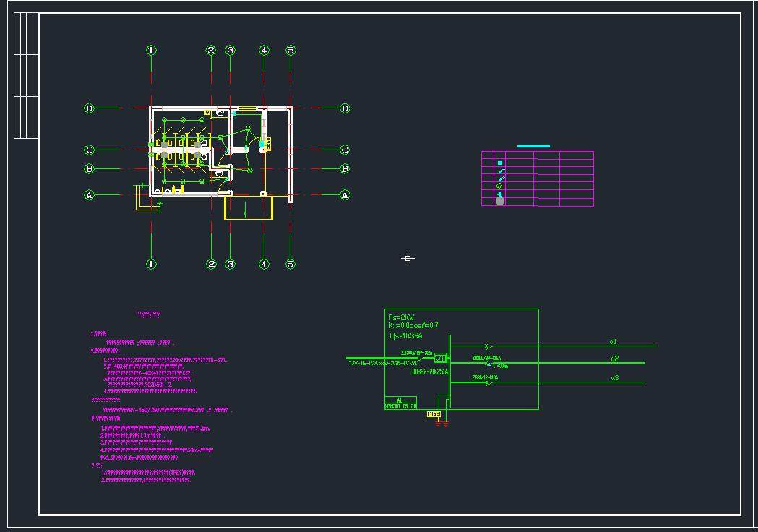
Task: Pick the grey square symbol in legend table
Action: tap(500, 201)
